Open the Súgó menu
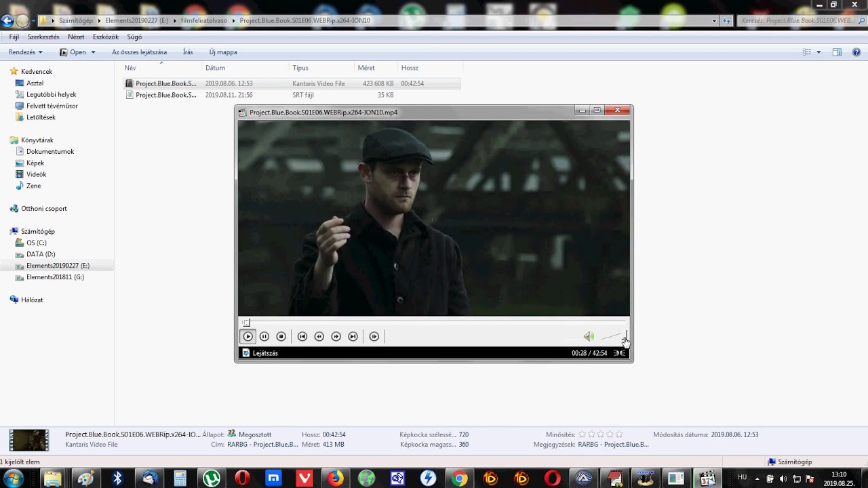868x488 pixels. (x=134, y=37)
